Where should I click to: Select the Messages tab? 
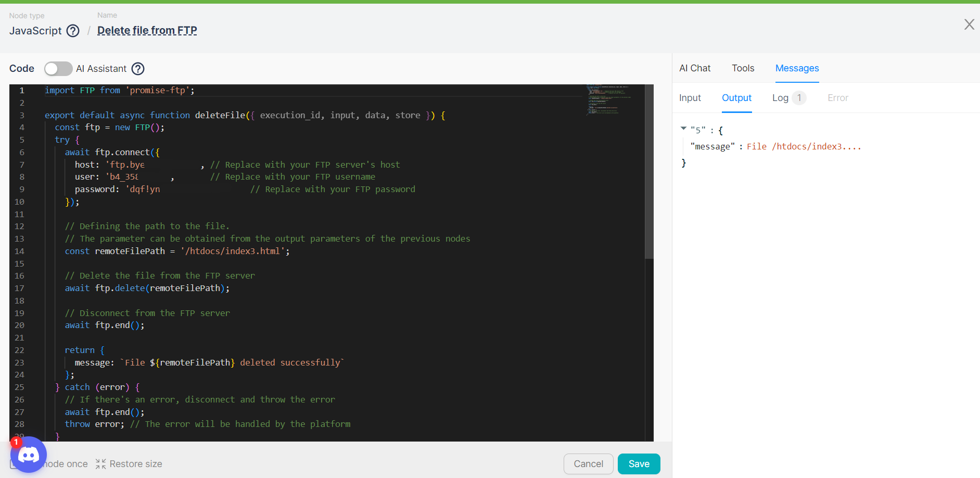[797, 68]
